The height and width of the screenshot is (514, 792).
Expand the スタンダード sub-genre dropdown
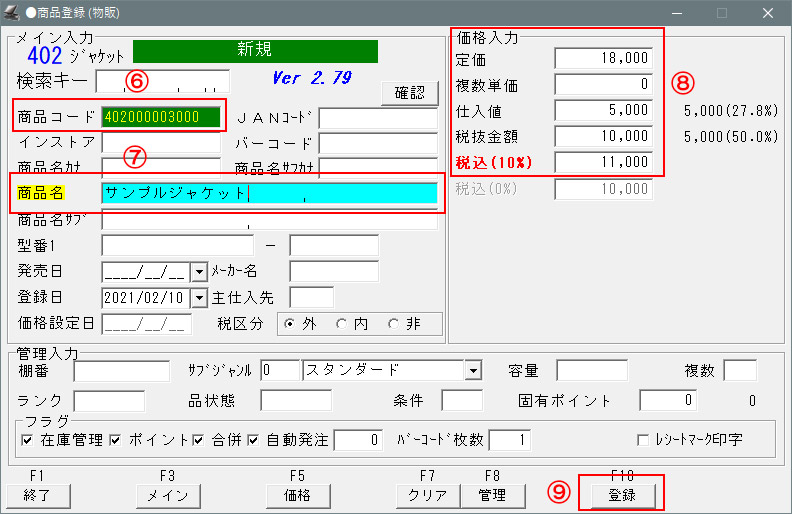(x=472, y=371)
